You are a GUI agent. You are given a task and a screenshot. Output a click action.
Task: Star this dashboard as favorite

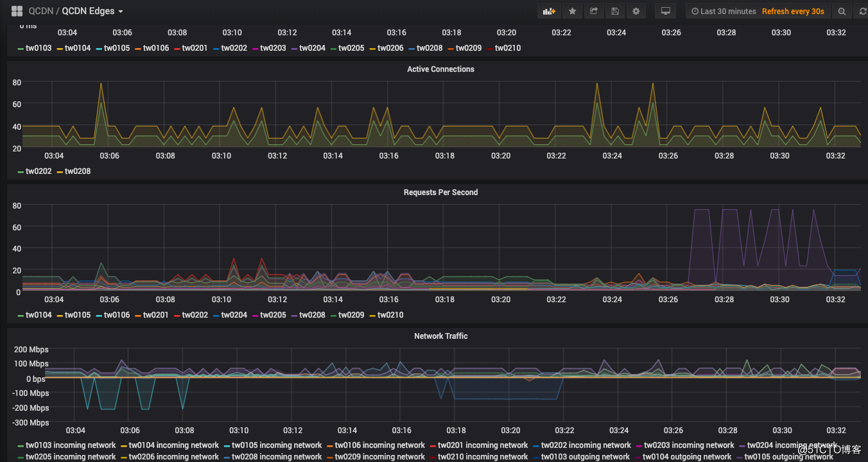click(x=572, y=11)
